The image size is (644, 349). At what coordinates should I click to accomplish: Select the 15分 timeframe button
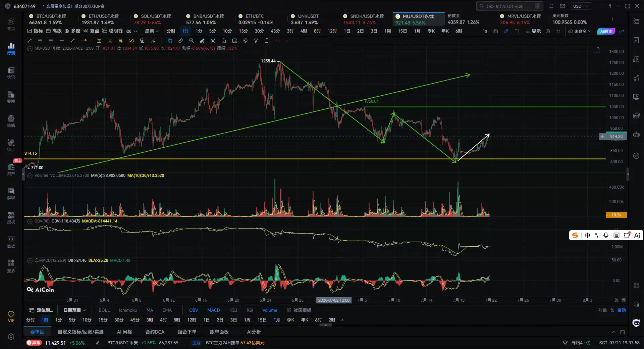[x=243, y=31]
